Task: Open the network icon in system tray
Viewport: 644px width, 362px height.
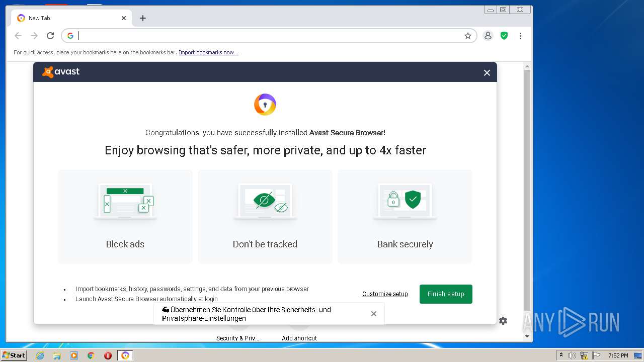Action: (584, 355)
